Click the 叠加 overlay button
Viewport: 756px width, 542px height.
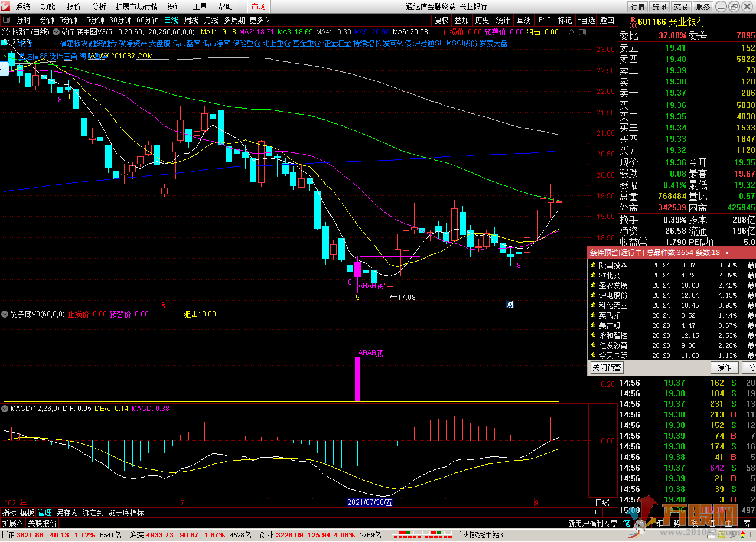coord(462,20)
